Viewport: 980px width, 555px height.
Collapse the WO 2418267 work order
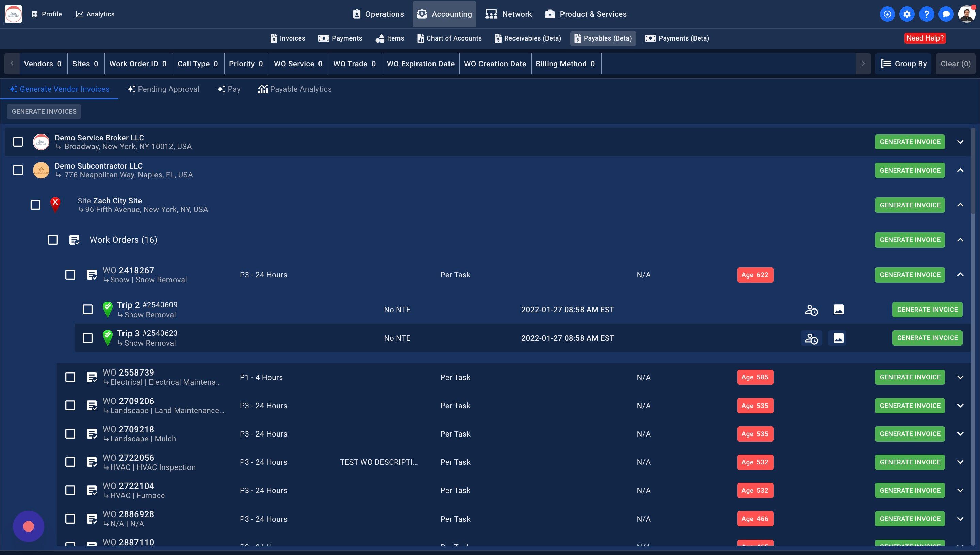click(x=960, y=275)
